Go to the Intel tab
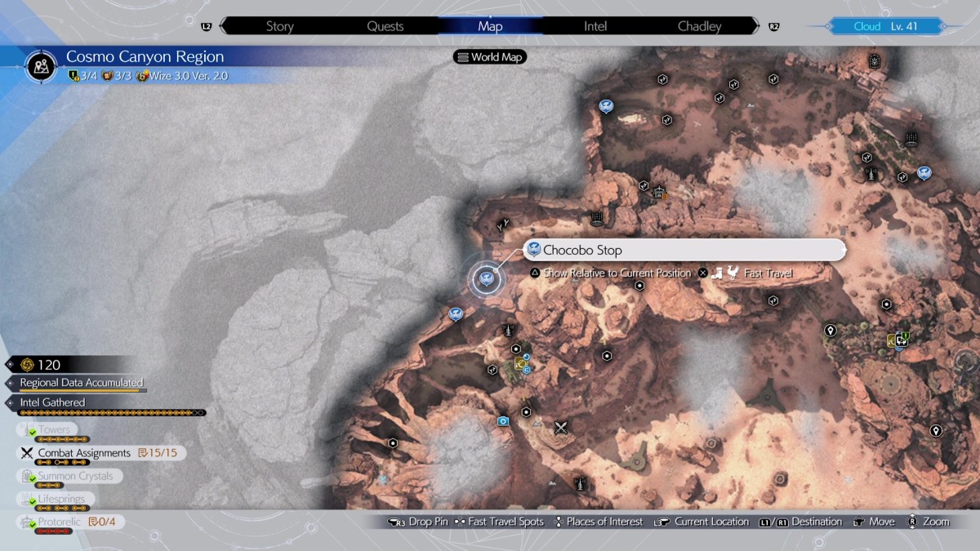The height and width of the screenshot is (551, 980). pyautogui.click(x=595, y=26)
